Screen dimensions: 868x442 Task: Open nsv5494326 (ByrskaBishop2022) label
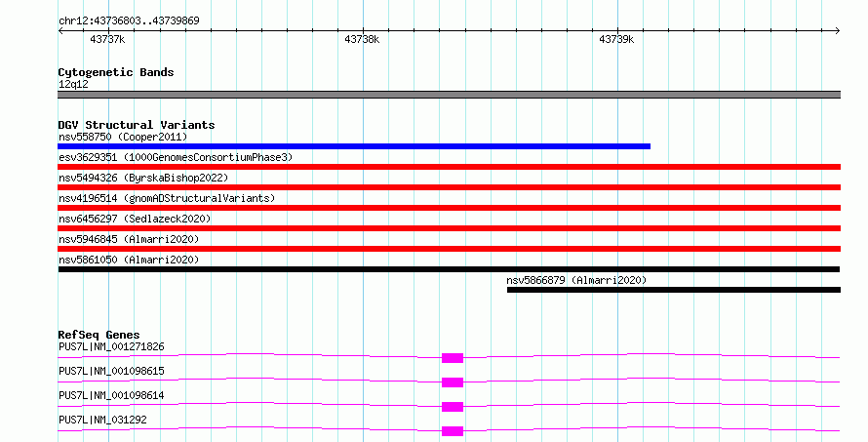(x=143, y=178)
